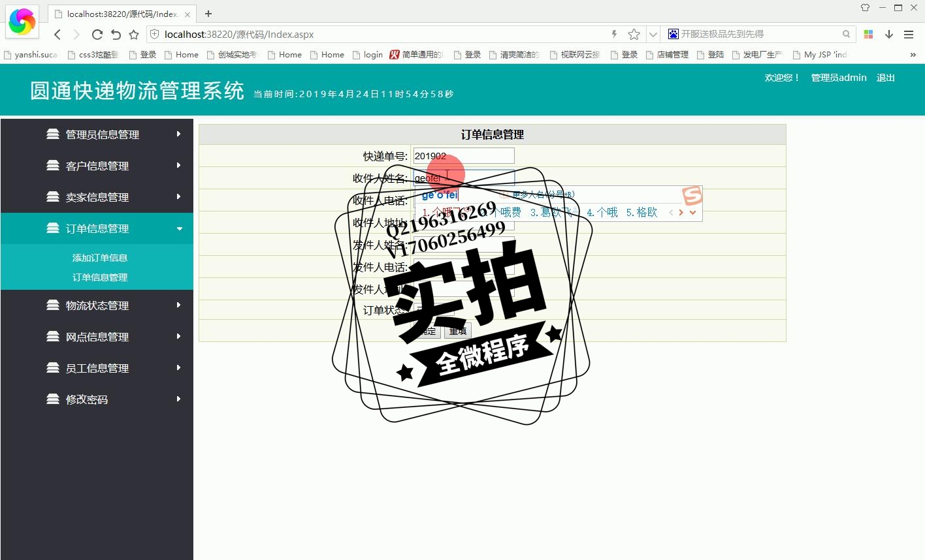Click the browser logo icon
Viewport: 925px width, 560px height.
(22, 22)
